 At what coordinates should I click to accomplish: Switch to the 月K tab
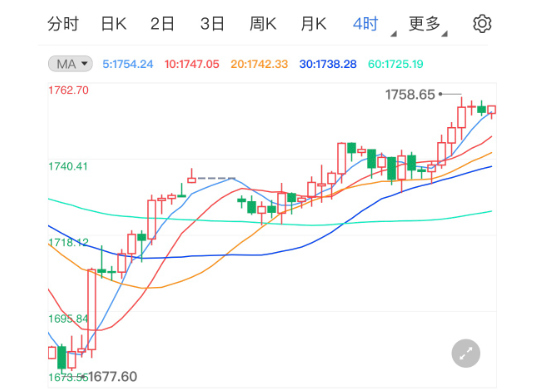pyautogui.click(x=314, y=24)
